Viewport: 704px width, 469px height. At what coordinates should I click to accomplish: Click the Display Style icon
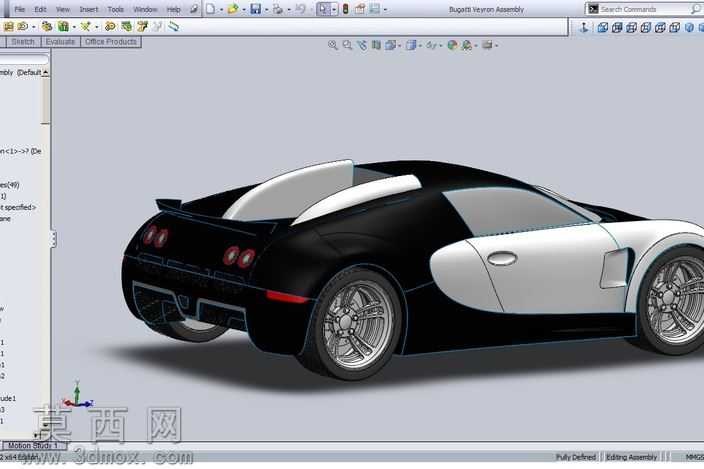410,45
